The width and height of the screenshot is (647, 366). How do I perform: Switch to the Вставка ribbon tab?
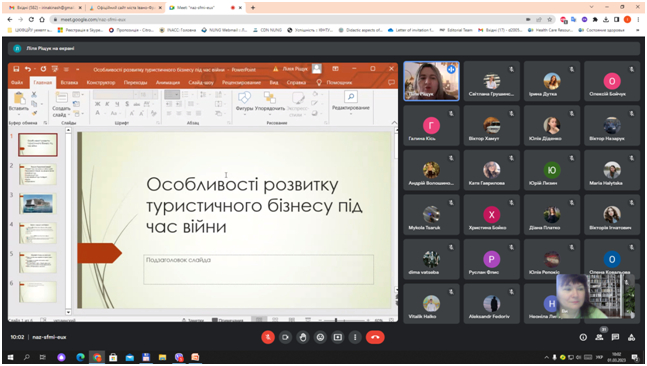click(x=69, y=83)
